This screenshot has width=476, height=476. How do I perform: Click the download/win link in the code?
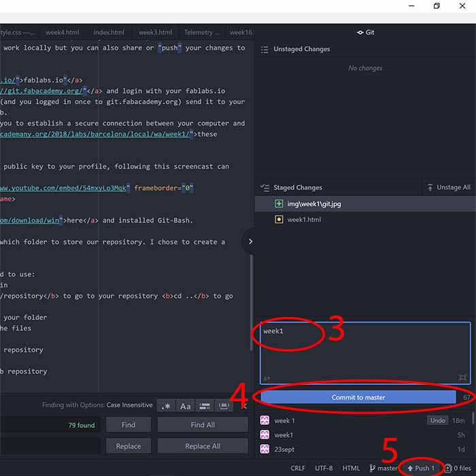[30, 220]
